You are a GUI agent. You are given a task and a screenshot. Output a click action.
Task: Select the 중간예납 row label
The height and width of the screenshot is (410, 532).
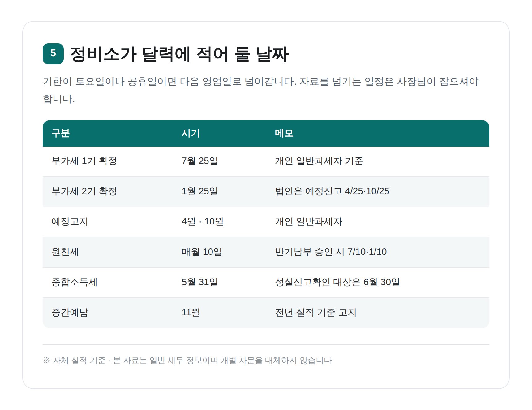pyautogui.click(x=70, y=313)
